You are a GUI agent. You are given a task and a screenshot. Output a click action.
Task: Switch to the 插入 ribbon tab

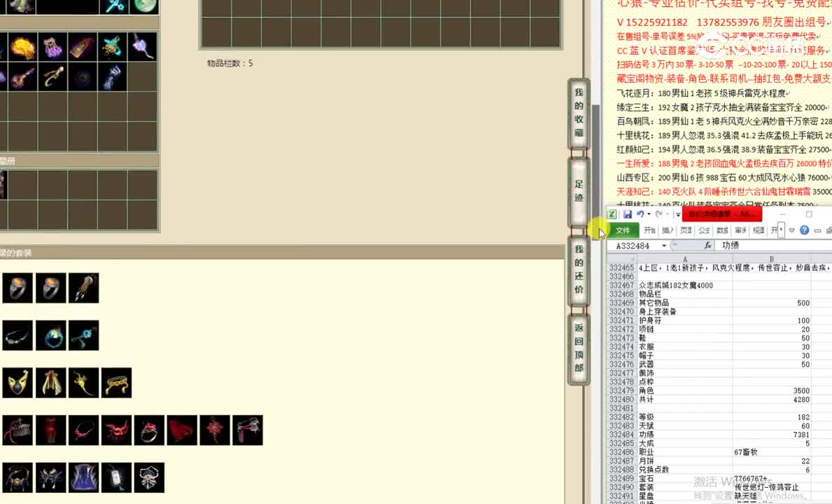(668, 230)
